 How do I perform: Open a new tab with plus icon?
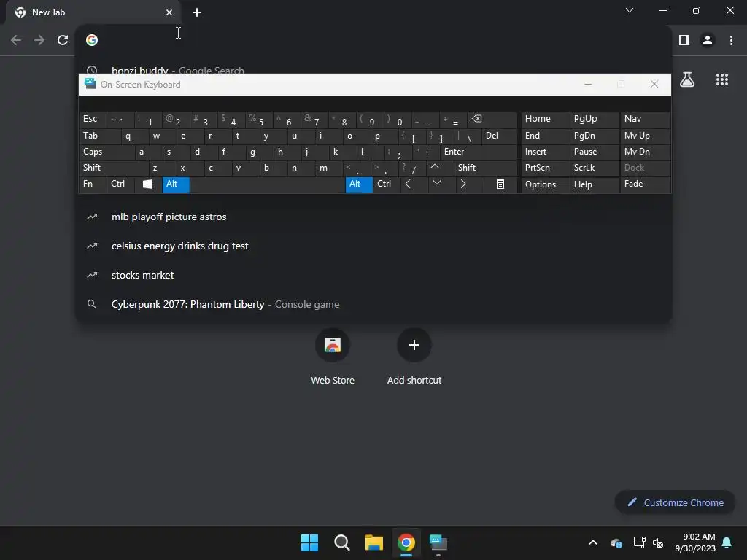[197, 12]
